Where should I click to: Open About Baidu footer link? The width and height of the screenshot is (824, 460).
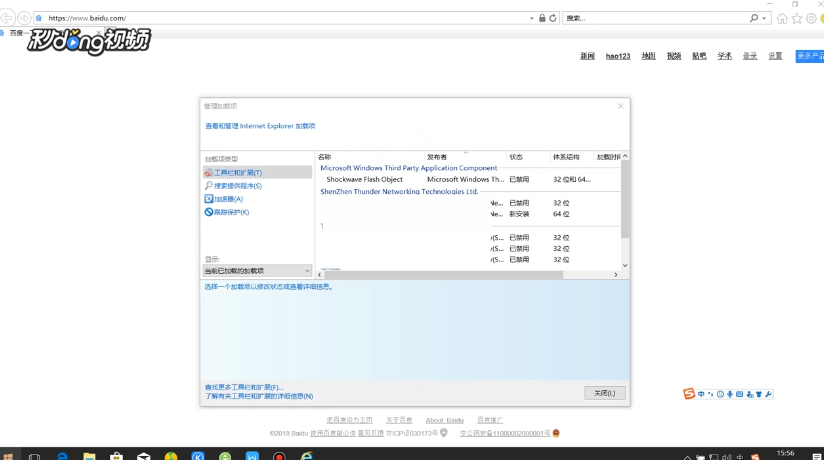pos(445,420)
